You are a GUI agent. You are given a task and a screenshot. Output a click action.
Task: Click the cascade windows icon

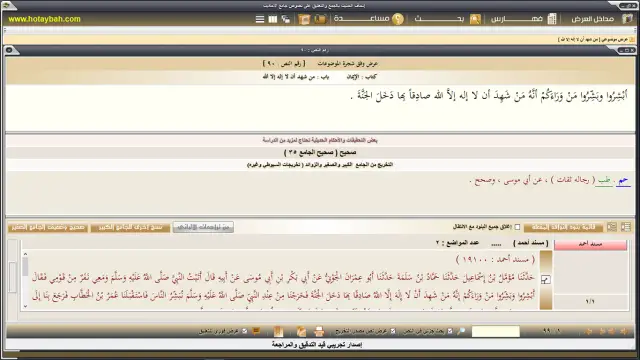[x=286, y=19]
